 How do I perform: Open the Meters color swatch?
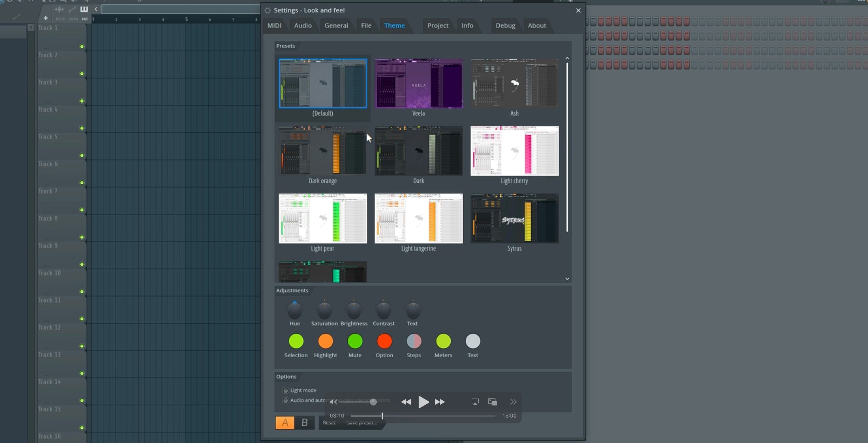(x=443, y=341)
